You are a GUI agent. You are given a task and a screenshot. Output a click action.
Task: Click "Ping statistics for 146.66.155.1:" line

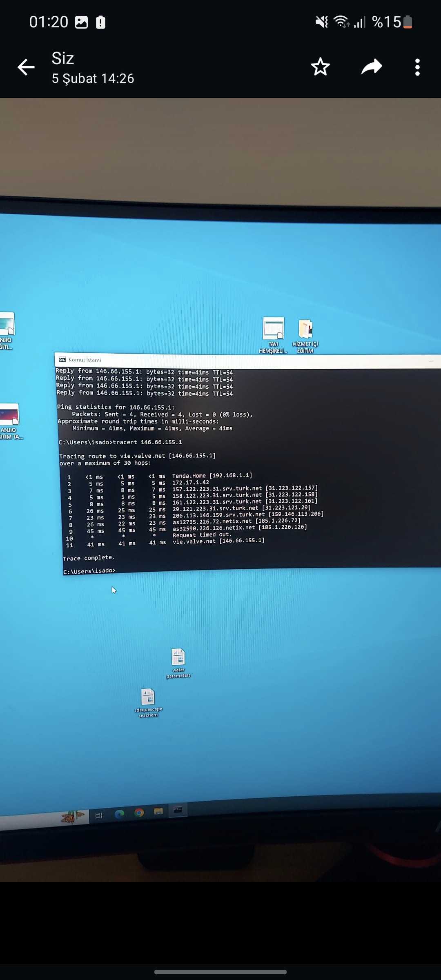click(x=116, y=407)
